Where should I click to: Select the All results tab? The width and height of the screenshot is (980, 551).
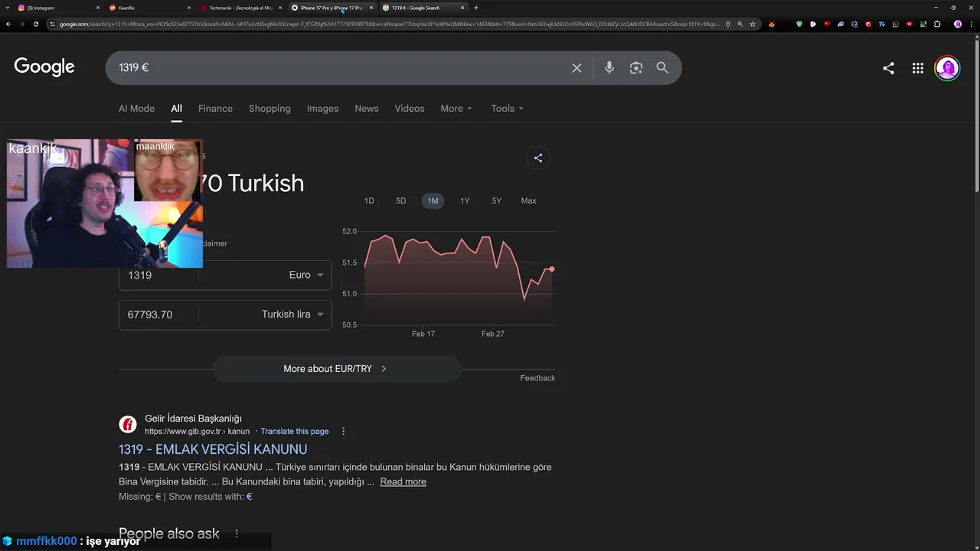[176, 109]
